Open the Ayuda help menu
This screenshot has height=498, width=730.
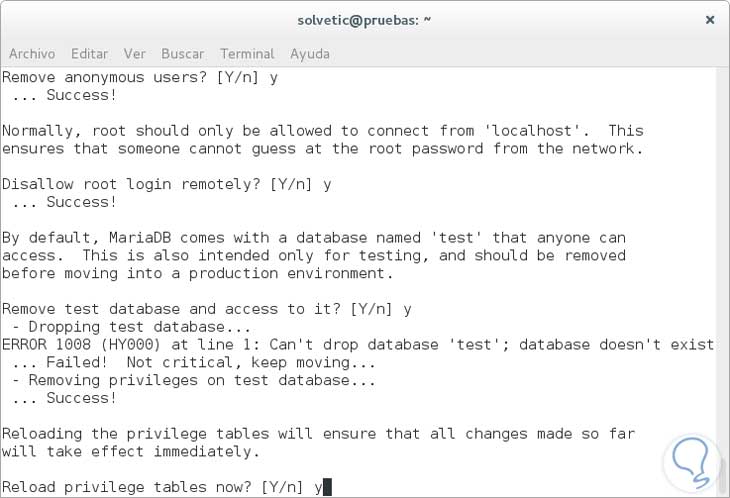click(310, 53)
